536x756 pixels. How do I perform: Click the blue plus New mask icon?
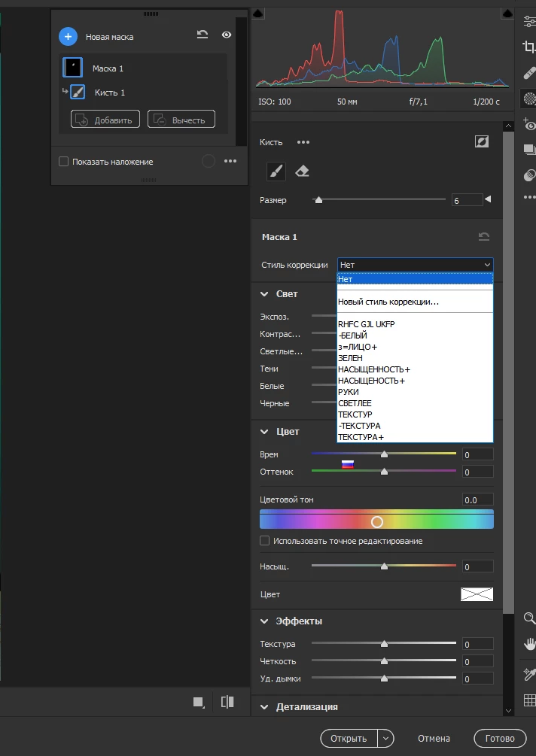[x=68, y=37]
